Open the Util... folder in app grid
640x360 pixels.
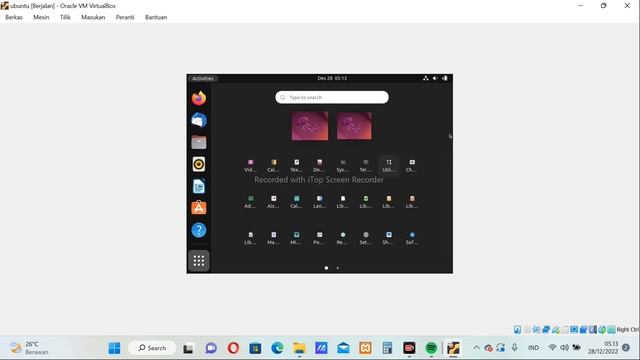(389, 165)
